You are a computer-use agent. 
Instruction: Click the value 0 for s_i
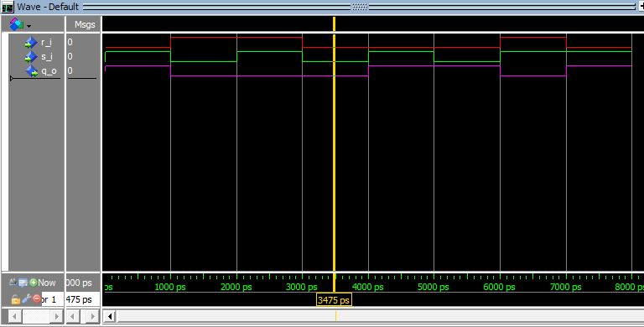pos(70,57)
